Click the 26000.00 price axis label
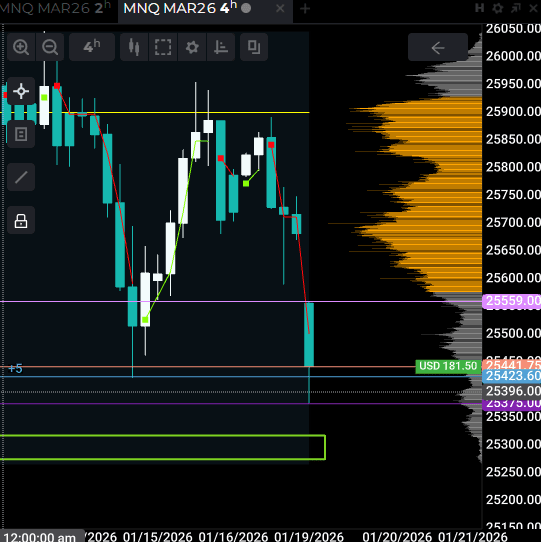 click(513, 56)
